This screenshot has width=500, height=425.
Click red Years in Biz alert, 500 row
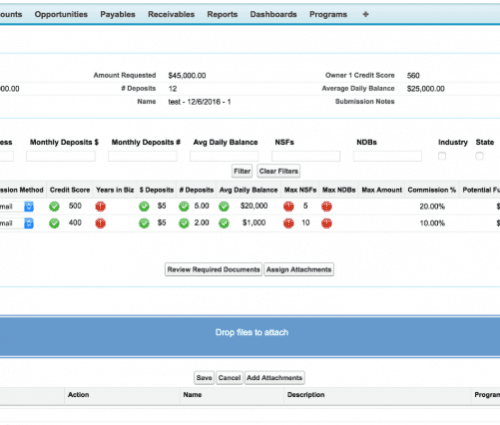(x=100, y=206)
